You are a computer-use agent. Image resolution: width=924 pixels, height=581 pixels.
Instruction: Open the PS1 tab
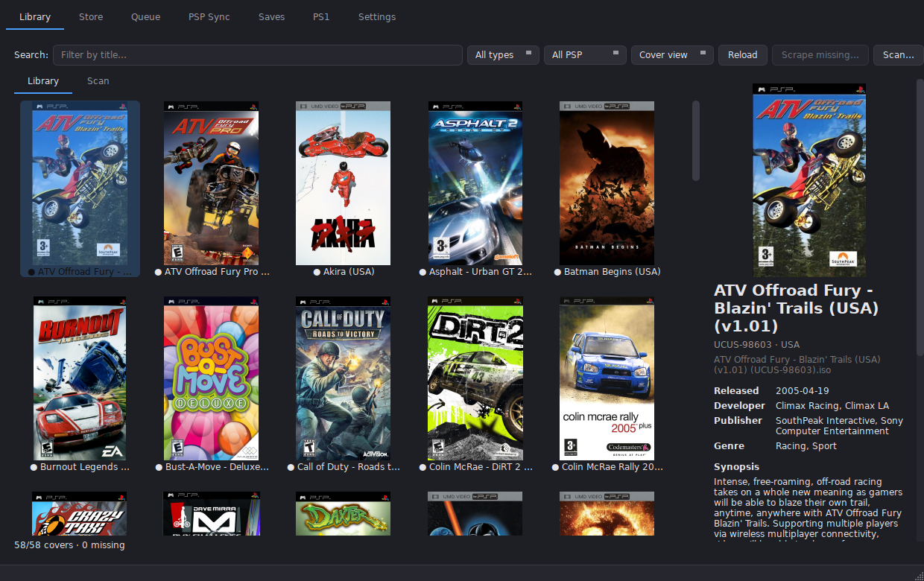click(x=321, y=16)
